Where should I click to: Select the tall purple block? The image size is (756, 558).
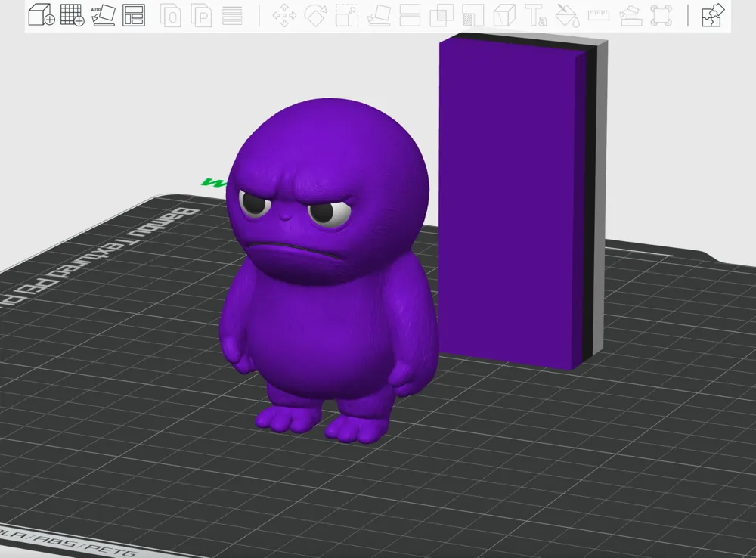click(523, 200)
